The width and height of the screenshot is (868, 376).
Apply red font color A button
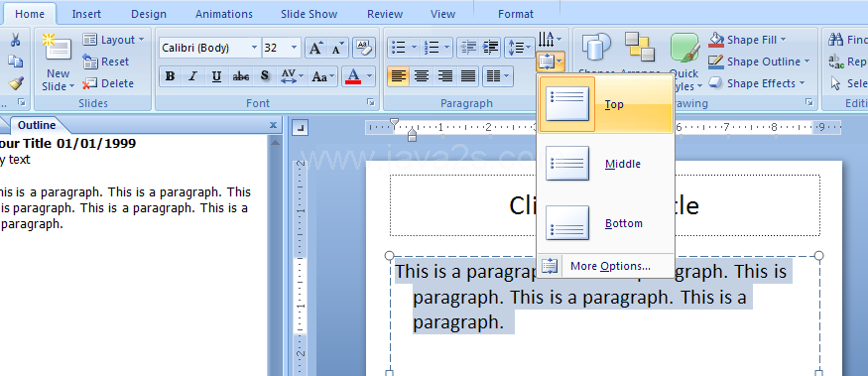coord(353,76)
